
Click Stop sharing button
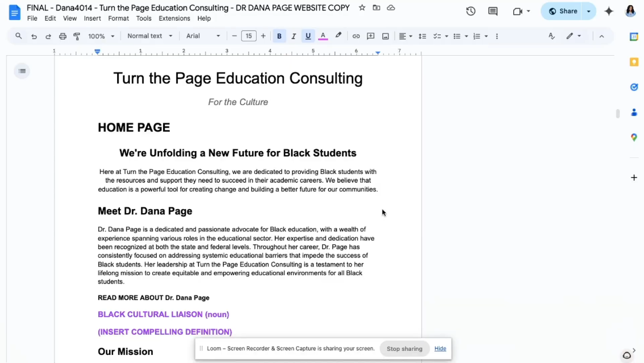(405, 349)
